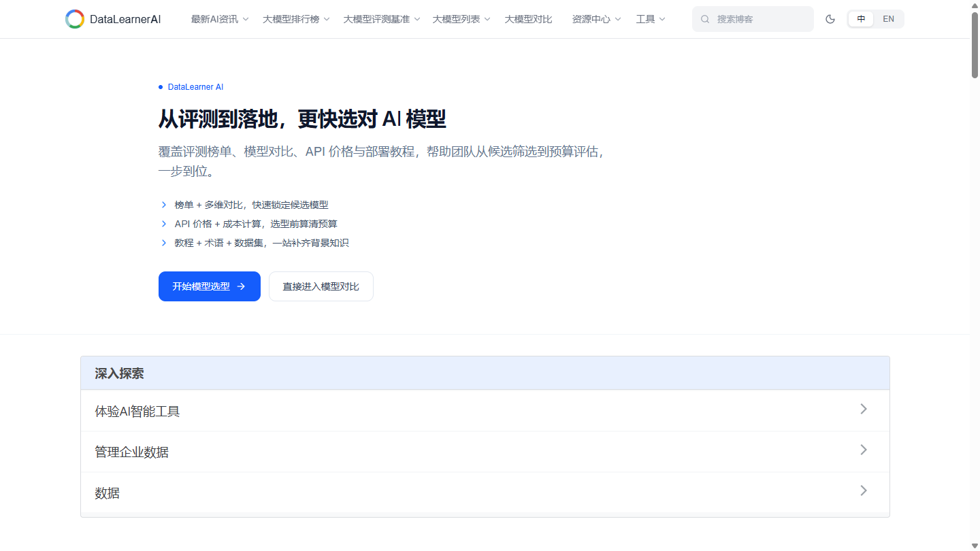The width and height of the screenshot is (980, 551).
Task: Expand the 体验AI智能工具 row chevron
Action: [864, 409]
